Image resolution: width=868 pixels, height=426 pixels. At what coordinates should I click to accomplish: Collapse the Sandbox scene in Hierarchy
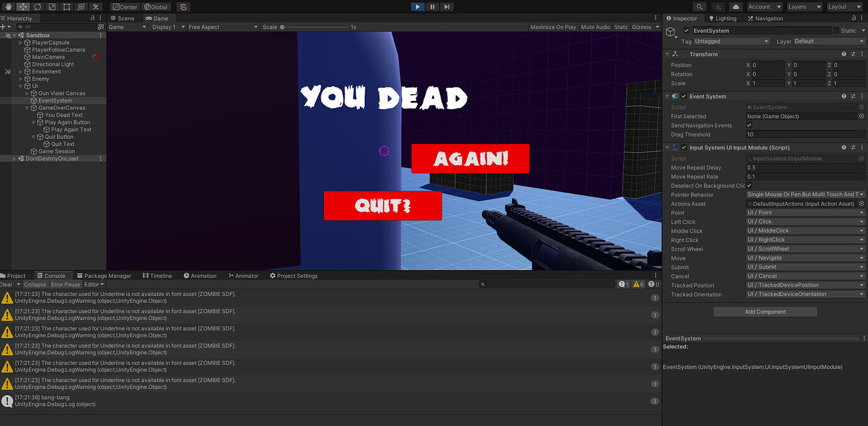14,36
